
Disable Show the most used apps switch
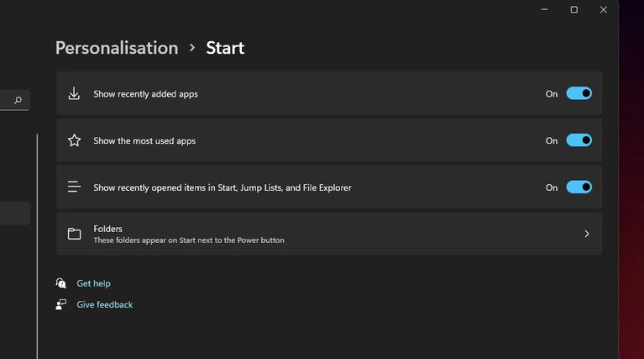(579, 140)
